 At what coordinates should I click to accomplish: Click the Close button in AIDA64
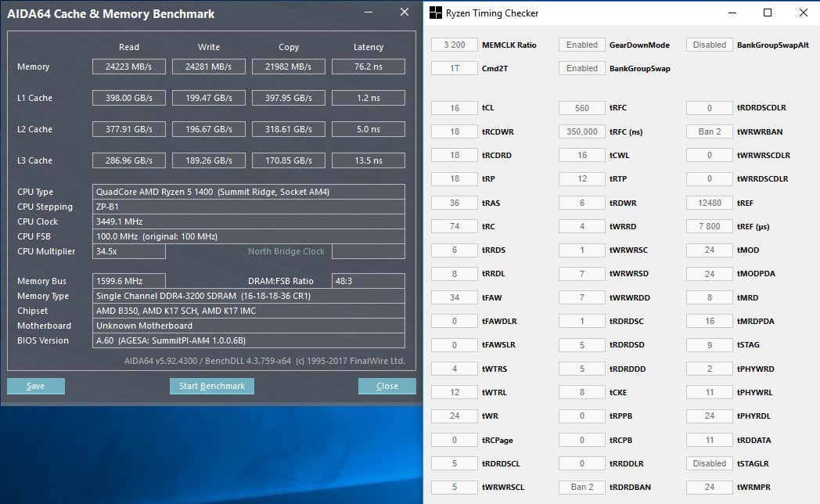pos(387,386)
